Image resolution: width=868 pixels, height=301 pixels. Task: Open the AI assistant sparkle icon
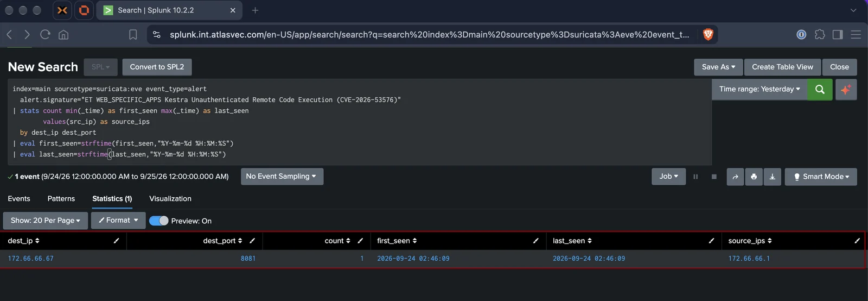(x=846, y=89)
